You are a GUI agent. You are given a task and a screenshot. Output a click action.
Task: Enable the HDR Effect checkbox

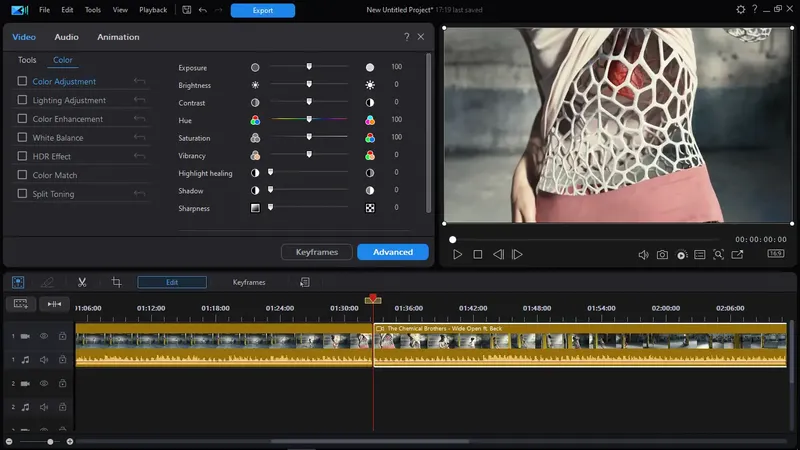(x=22, y=157)
